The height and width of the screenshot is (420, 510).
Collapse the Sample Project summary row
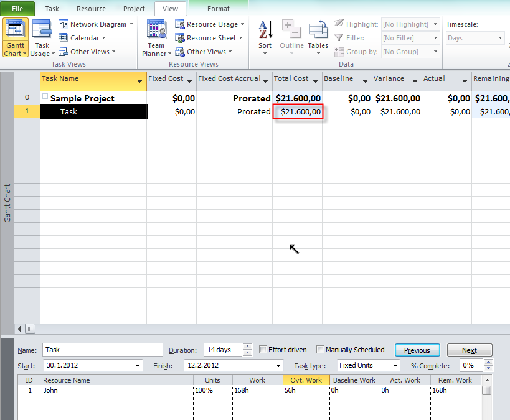[45, 98]
